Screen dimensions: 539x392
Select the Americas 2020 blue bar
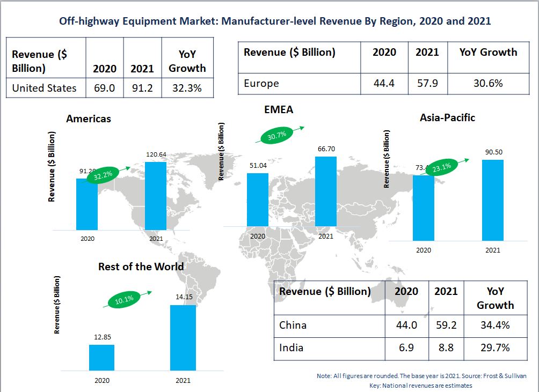86,204
